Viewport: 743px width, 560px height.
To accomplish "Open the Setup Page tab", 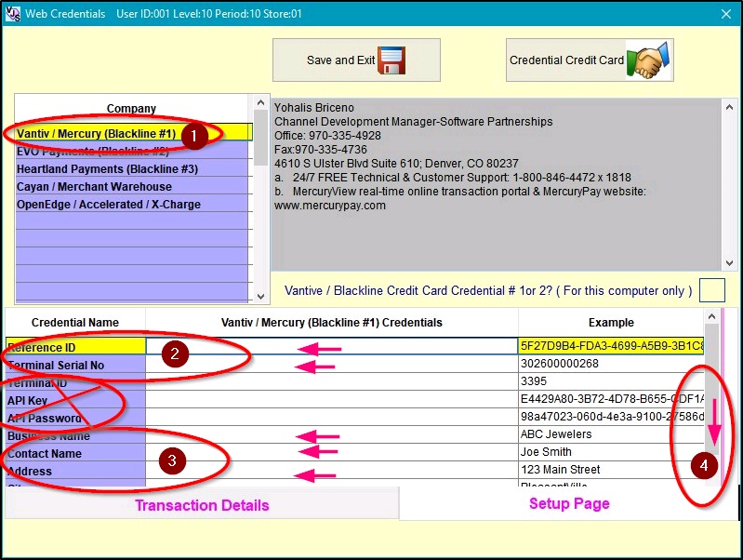I will tap(569, 503).
